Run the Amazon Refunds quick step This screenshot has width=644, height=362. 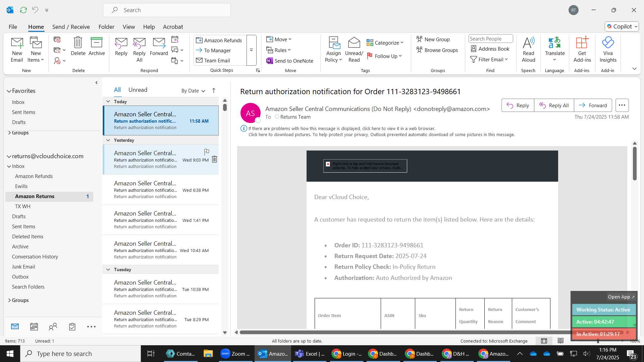[x=220, y=40]
